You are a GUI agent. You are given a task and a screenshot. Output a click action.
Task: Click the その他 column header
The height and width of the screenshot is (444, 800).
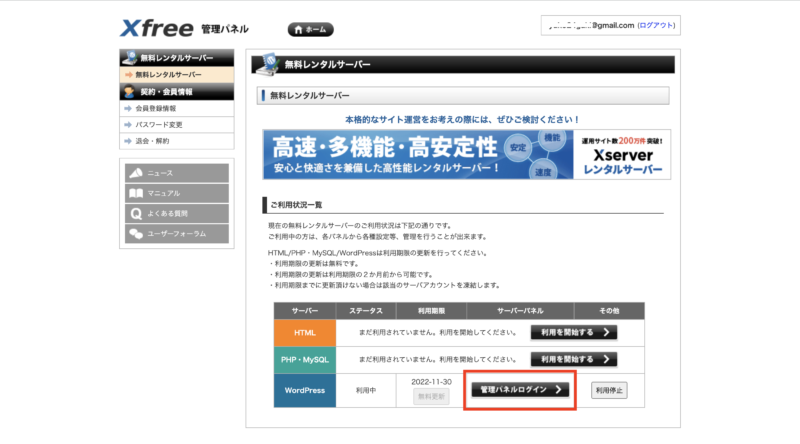[x=609, y=311]
